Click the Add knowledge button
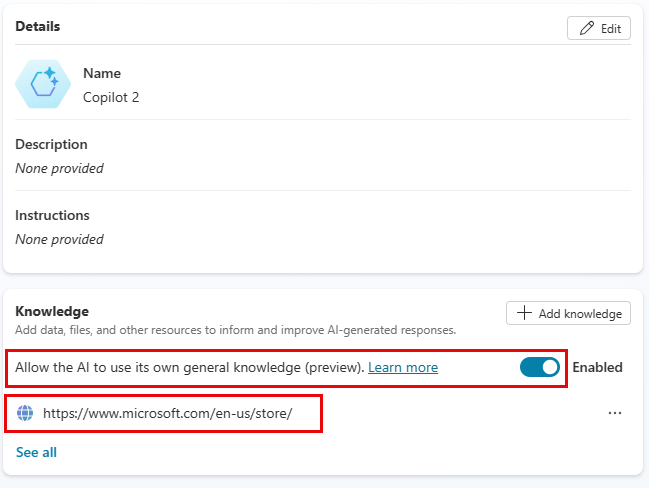This screenshot has height=488, width=649. tap(568, 313)
